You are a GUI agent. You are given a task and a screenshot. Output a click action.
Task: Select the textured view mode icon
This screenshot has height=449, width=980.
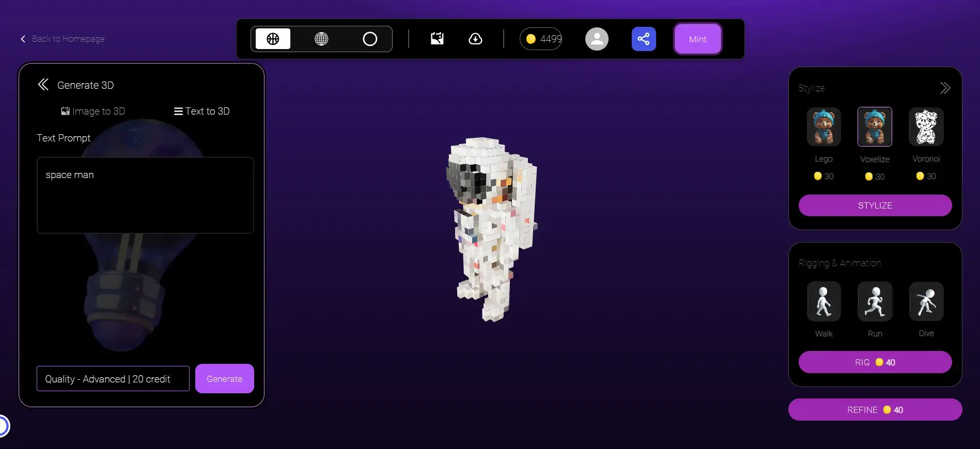[x=273, y=39]
